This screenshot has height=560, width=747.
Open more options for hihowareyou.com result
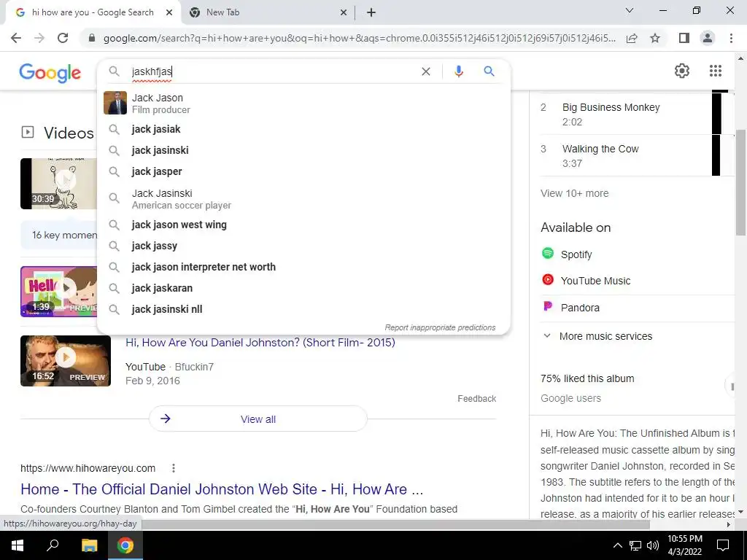point(174,468)
